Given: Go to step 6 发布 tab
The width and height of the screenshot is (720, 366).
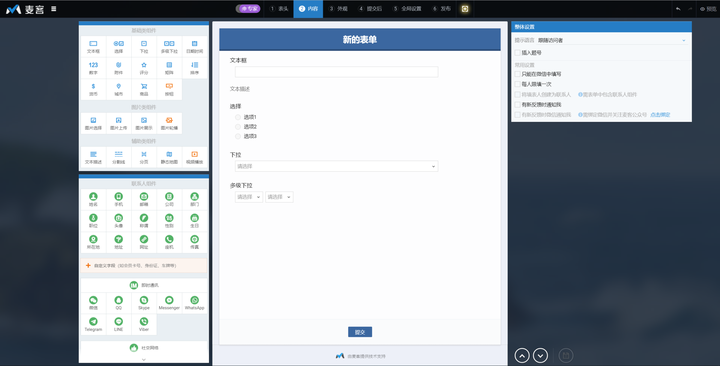Looking at the screenshot, I should 442,9.
